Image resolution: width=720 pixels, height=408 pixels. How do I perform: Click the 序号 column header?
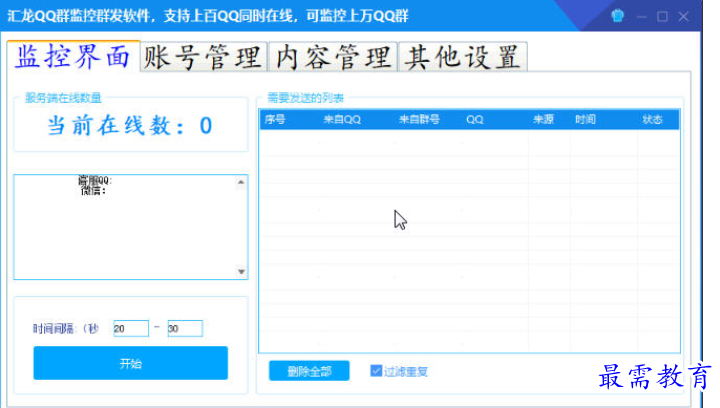pos(275,119)
